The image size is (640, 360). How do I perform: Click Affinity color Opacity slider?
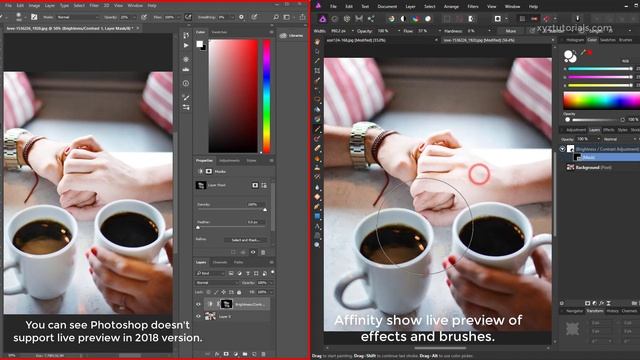point(594,120)
